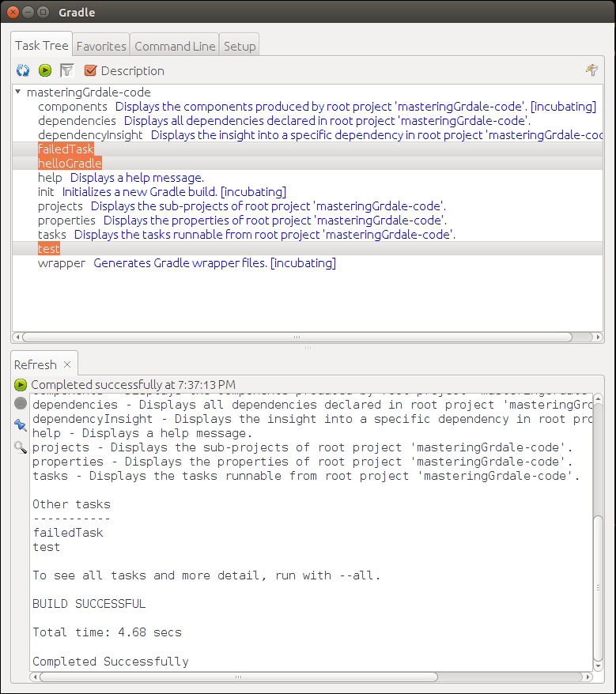Click the gray stop icon in output panel

(21, 403)
